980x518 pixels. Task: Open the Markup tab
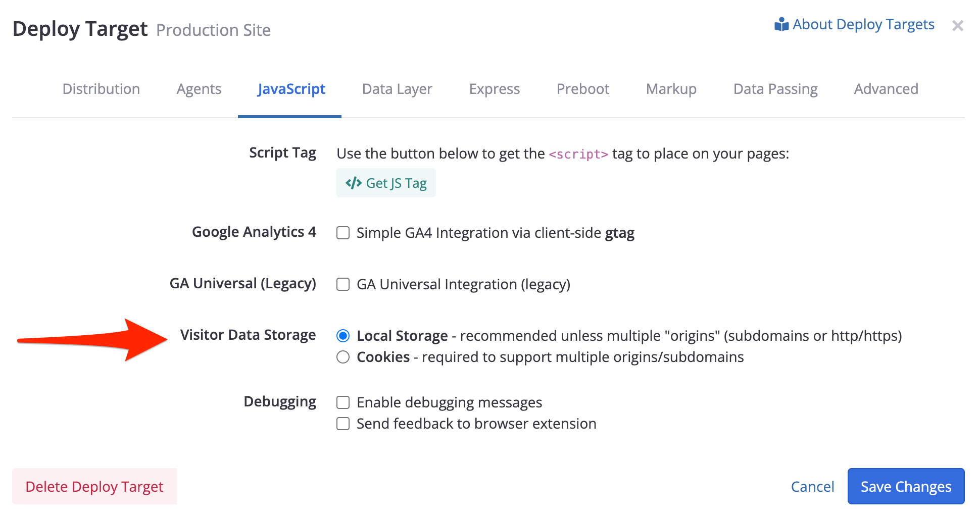point(671,89)
